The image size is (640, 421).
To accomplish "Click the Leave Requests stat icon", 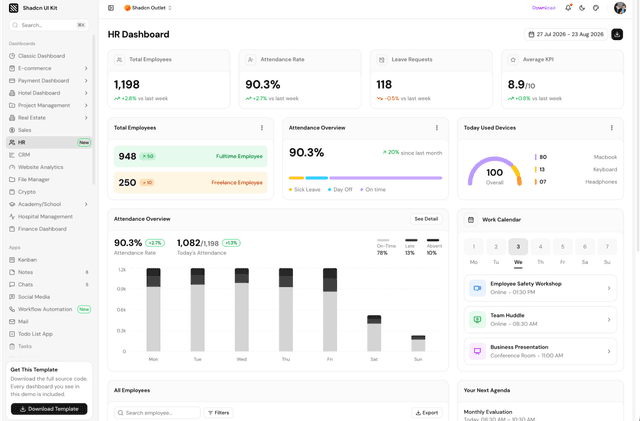I will coord(382,60).
